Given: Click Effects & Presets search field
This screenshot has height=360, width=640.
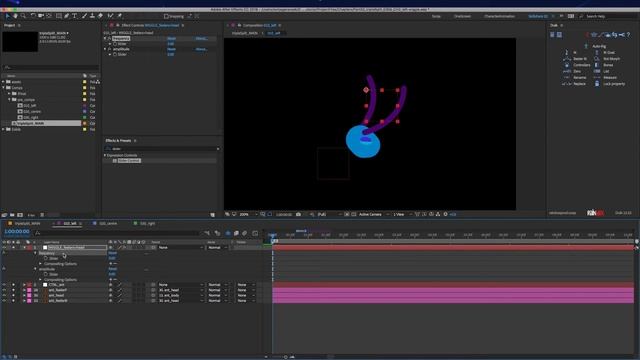Looking at the screenshot, I should (162, 149).
